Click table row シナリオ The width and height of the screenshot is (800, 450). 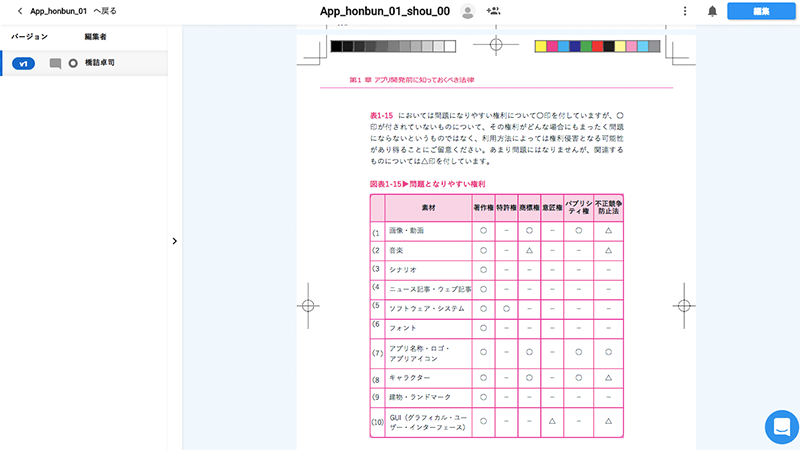click(496, 270)
